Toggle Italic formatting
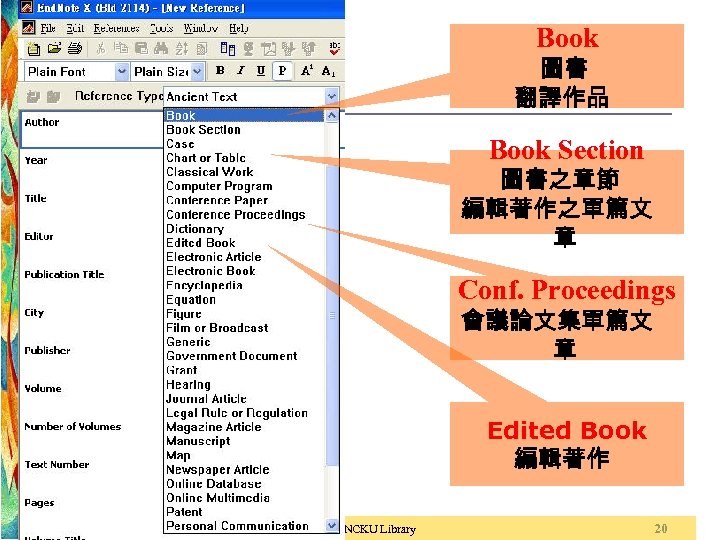The width and height of the screenshot is (720, 540). pyautogui.click(x=241, y=71)
